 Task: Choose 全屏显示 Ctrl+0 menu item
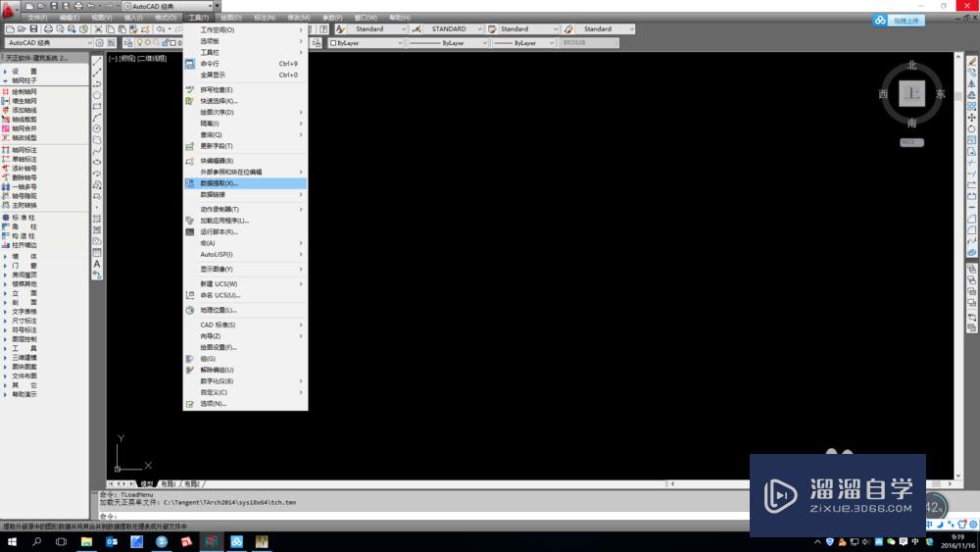click(x=245, y=75)
